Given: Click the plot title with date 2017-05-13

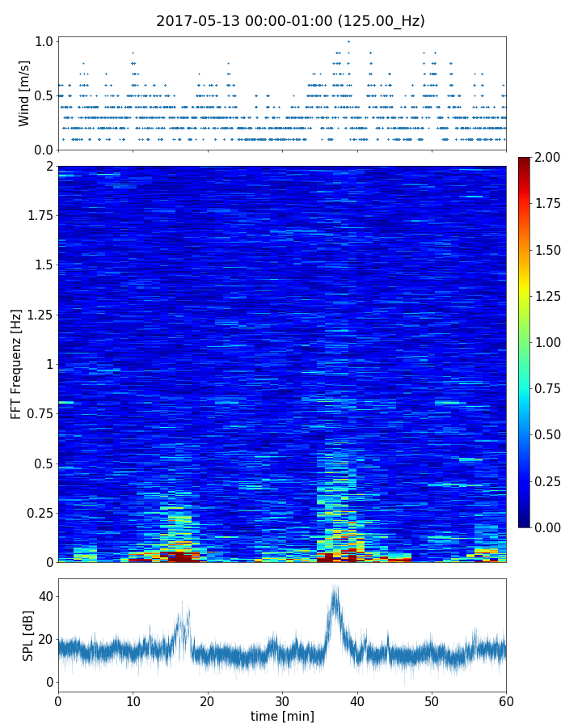Looking at the screenshot, I should coord(290,21).
